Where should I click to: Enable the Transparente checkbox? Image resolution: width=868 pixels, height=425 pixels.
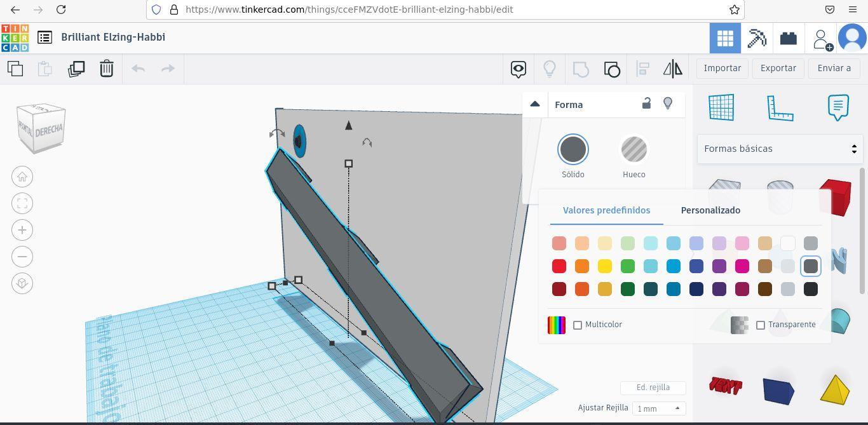(x=761, y=325)
